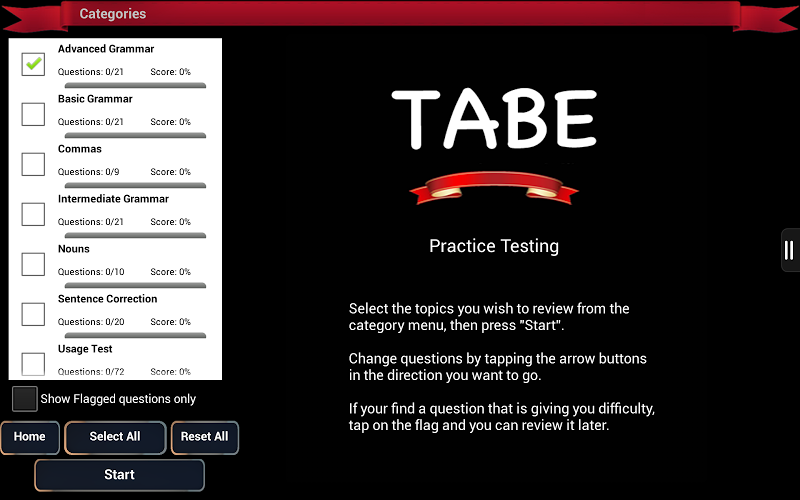Click the Reset All button
This screenshot has width=800, height=500.
click(x=205, y=437)
